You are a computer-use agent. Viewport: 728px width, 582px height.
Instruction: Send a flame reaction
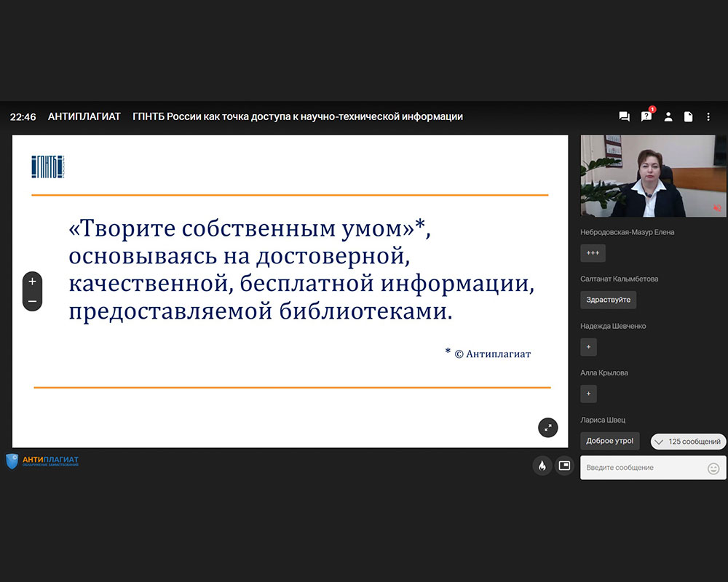pyautogui.click(x=542, y=466)
